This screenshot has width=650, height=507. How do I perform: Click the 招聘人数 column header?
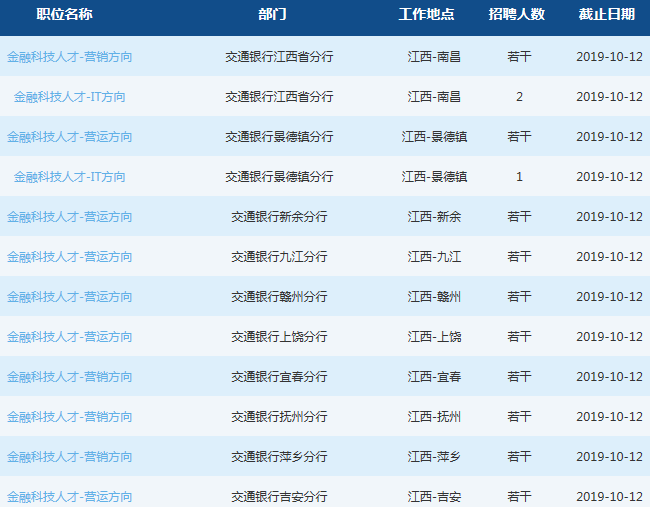click(517, 15)
